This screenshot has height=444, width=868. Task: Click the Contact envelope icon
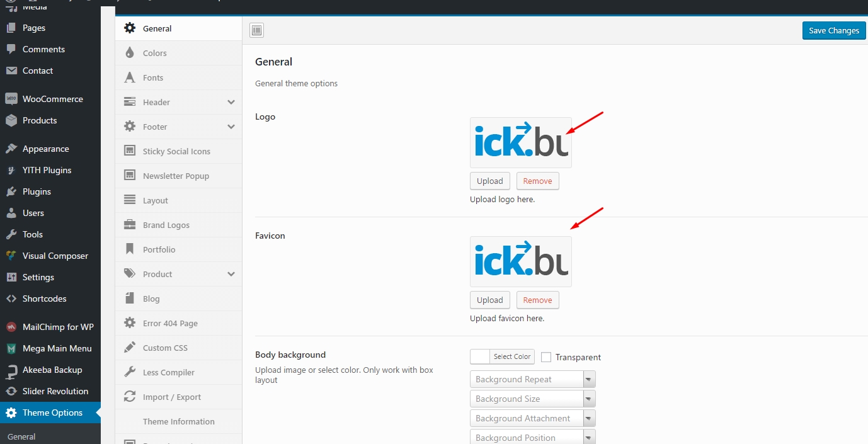11,71
